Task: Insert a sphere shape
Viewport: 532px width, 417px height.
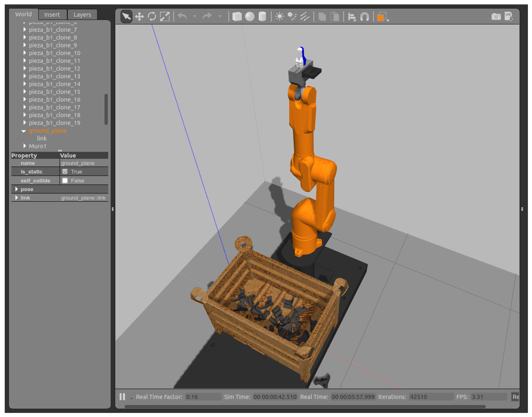Action: point(249,17)
